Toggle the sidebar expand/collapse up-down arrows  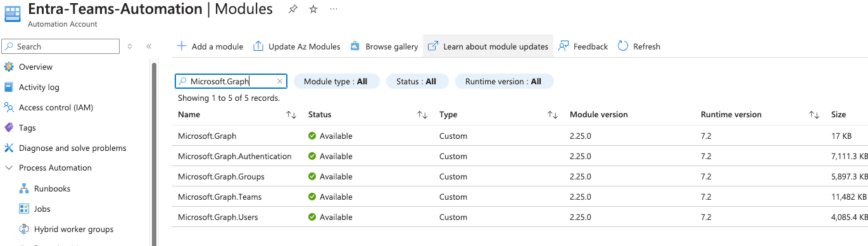click(x=130, y=46)
